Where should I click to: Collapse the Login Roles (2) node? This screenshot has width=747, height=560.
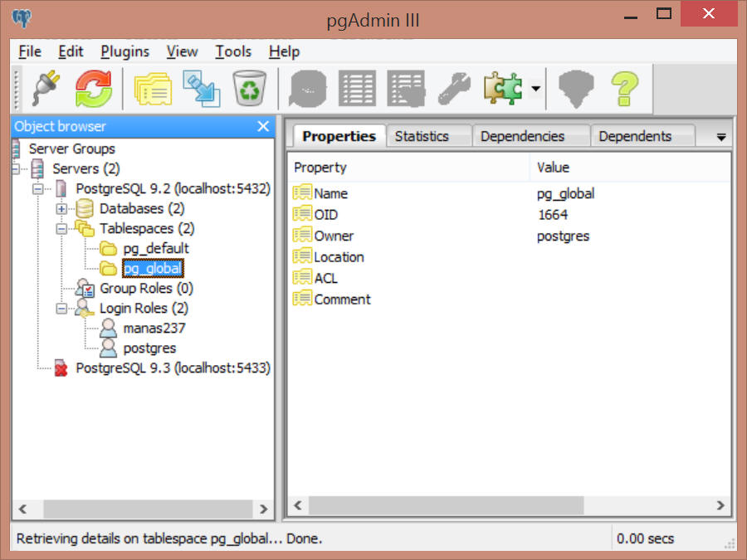click(61, 309)
